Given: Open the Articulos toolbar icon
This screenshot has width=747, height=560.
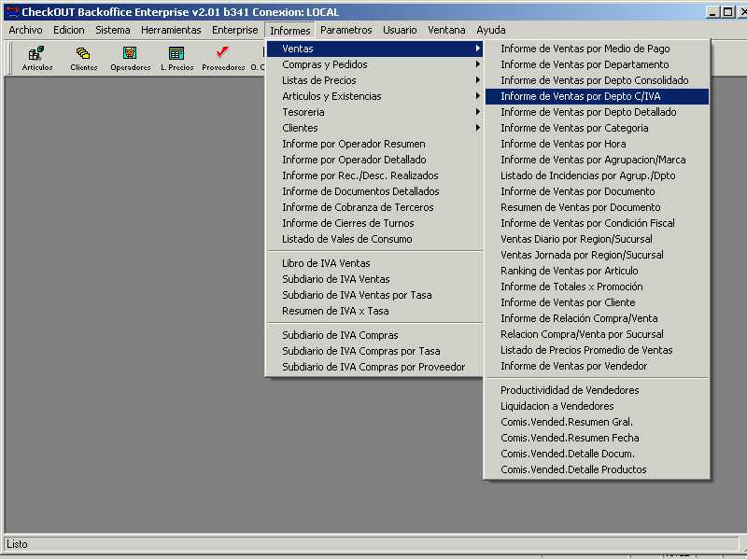Looking at the screenshot, I should (36, 59).
